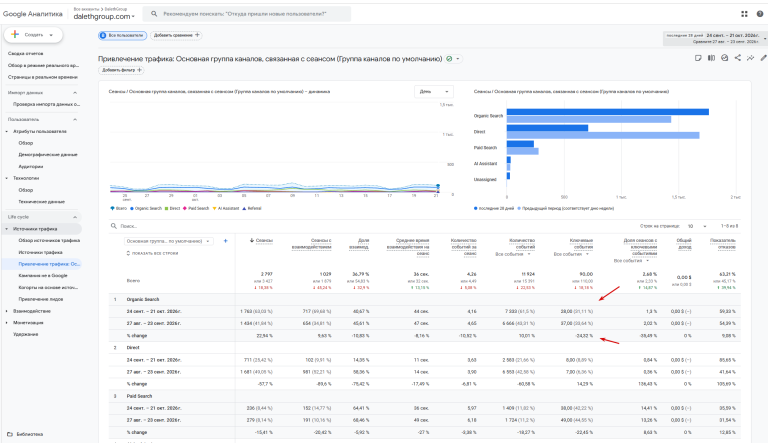Open Когорты на основе источника in the sidebar

(48, 287)
